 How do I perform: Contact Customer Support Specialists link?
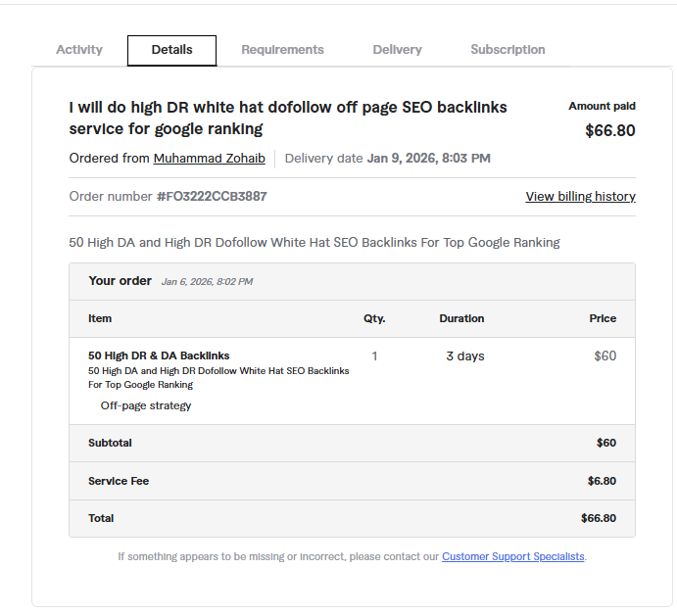click(x=513, y=556)
